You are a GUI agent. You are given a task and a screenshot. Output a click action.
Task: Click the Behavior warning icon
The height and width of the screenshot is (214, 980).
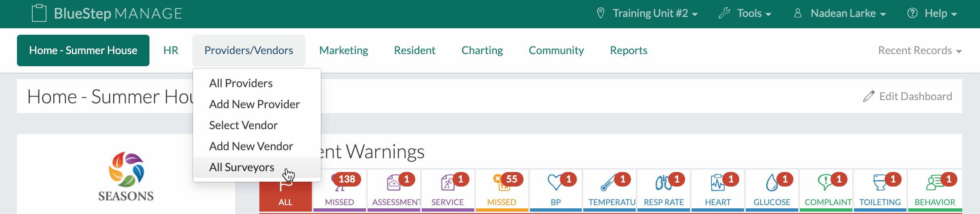tap(934, 183)
